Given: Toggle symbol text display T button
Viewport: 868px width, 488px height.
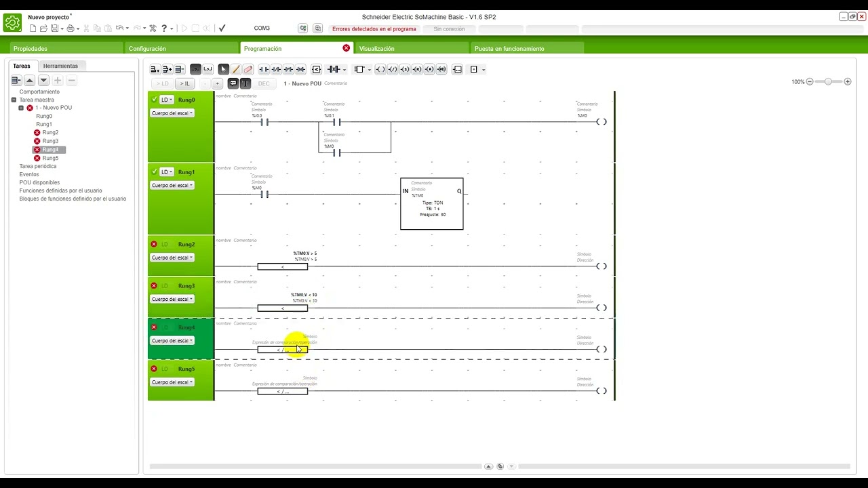Looking at the screenshot, I should click(245, 83).
